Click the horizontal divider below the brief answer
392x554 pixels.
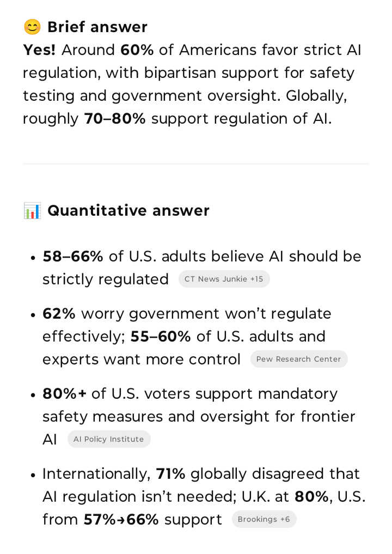pos(196,164)
